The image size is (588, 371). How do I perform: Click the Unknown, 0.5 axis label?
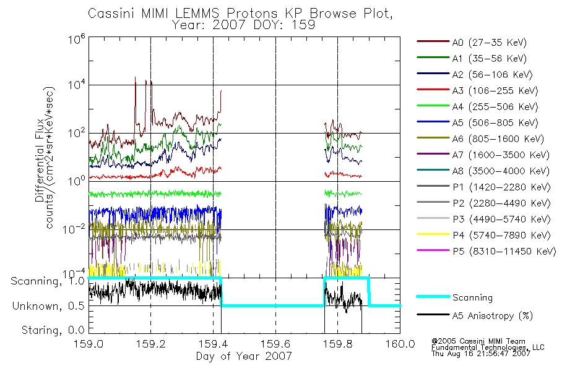coord(48,306)
